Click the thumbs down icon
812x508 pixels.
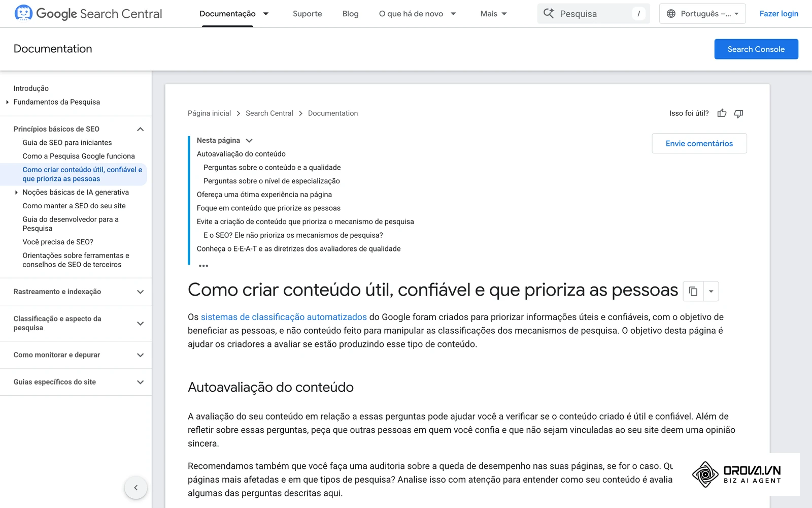pos(738,113)
